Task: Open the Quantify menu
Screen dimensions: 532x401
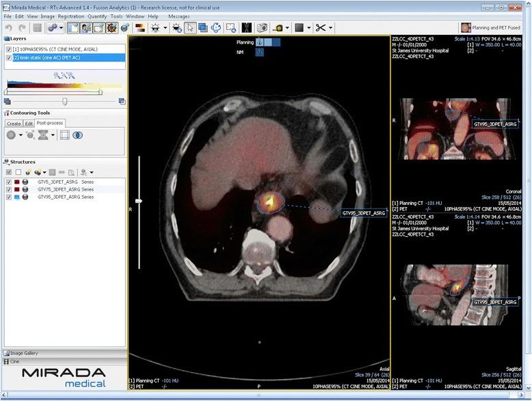Action: 97,16
